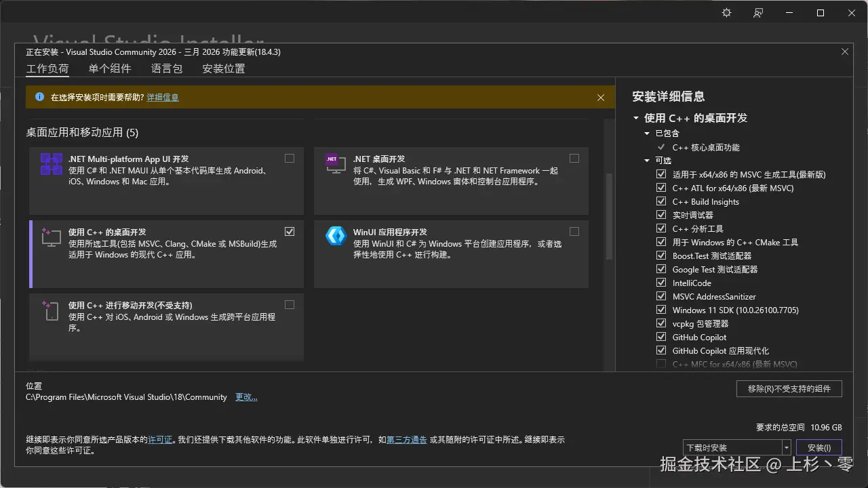
Task: Click the 安装(I) button
Action: pos(819,447)
